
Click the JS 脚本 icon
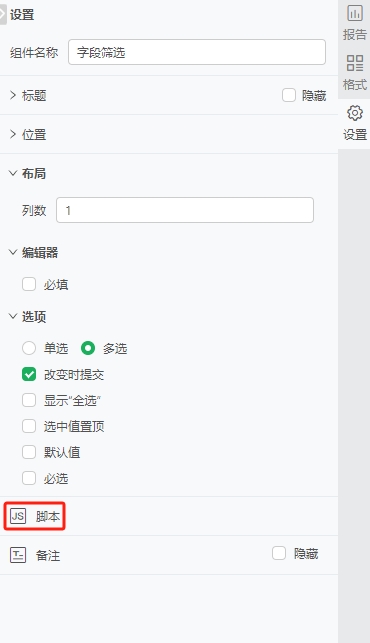18,516
